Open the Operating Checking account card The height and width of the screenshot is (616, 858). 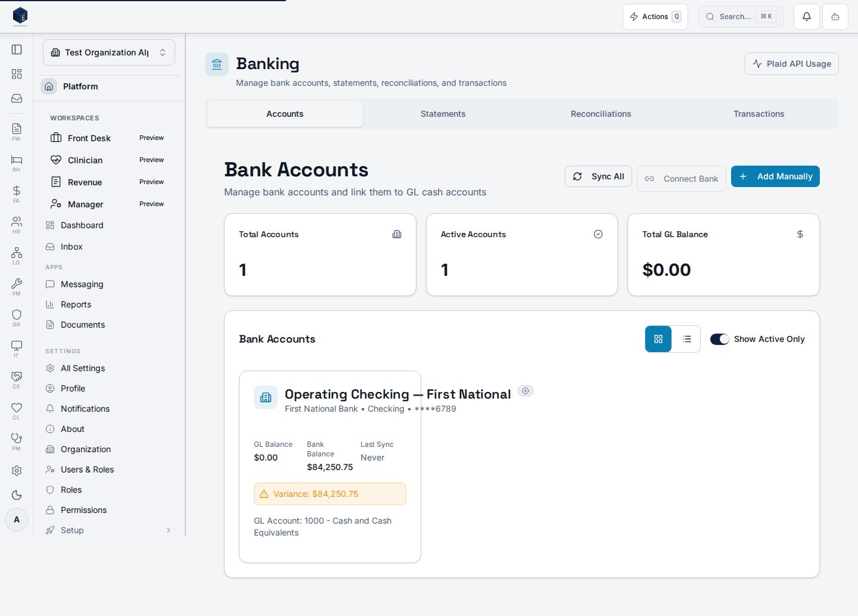coord(330,466)
